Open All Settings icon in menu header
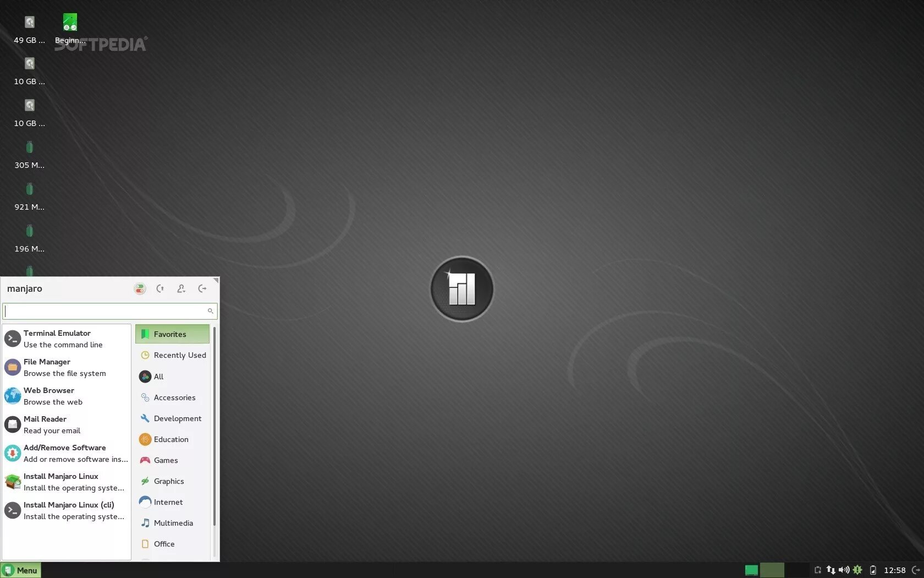Viewport: 924px width, 578px height. tap(140, 288)
